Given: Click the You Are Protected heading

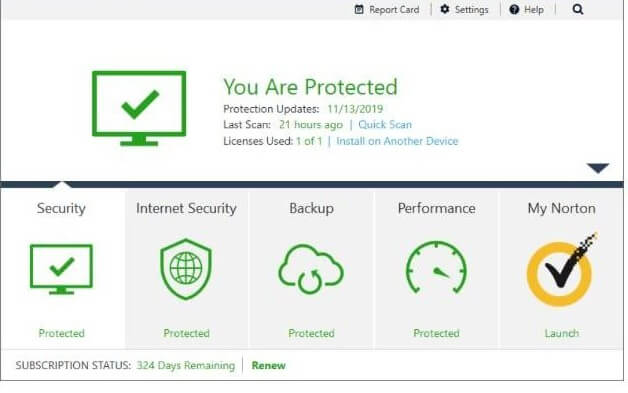Looking at the screenshot, I should [310, 87].
